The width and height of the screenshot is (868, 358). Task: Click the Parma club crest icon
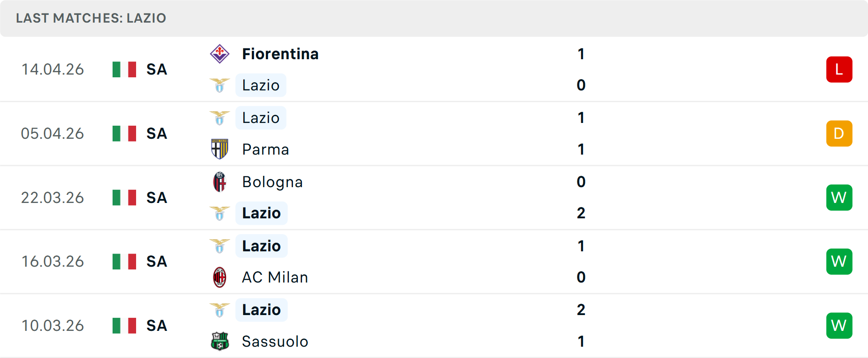click(x=220, y=149)
